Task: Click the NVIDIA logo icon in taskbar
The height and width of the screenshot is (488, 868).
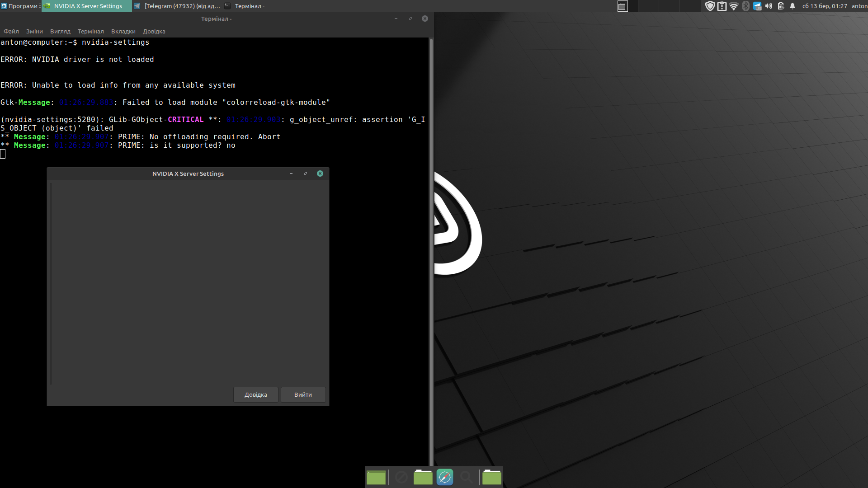Action: pos(47,6)
